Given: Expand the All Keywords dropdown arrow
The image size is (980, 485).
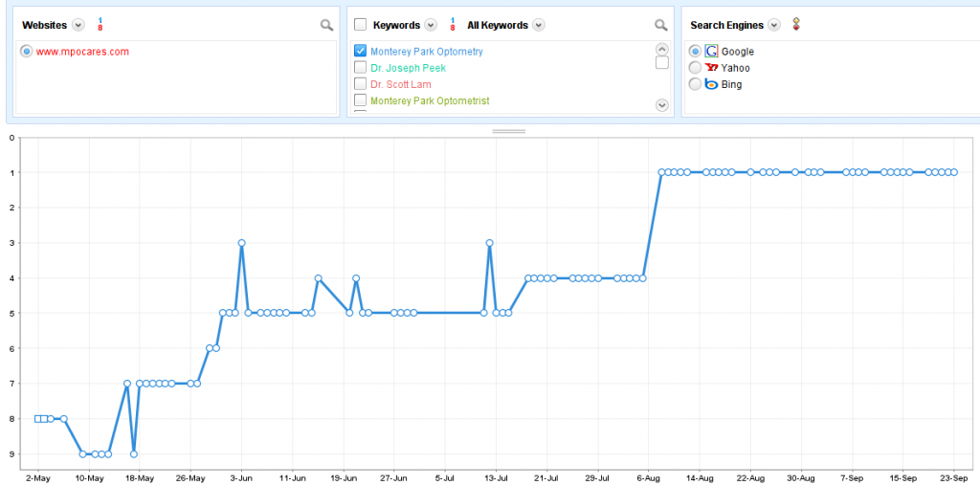Looking at the screenshot, I should (538, 25).
